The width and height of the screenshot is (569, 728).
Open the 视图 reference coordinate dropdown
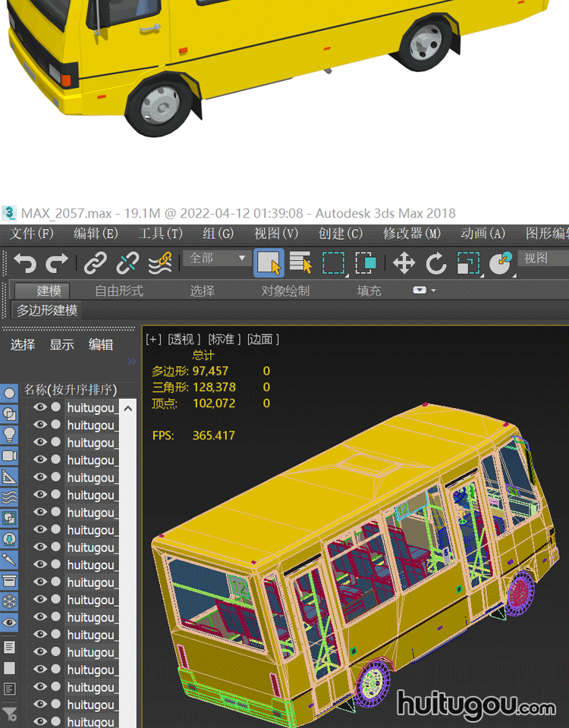click(x=542, y=259)
